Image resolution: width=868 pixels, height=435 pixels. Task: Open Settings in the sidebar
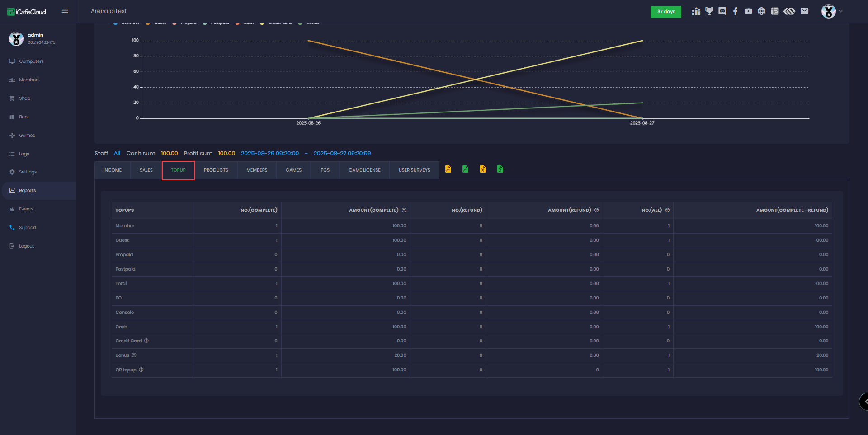28,172
